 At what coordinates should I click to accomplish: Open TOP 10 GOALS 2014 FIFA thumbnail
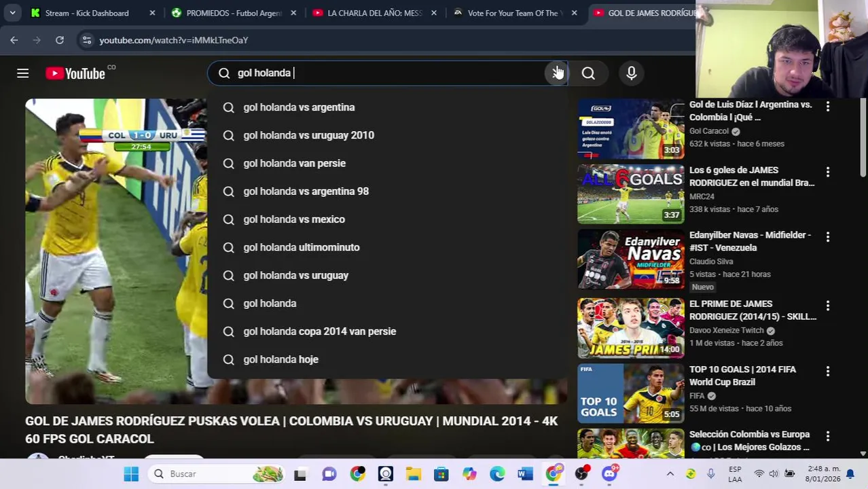631,393
